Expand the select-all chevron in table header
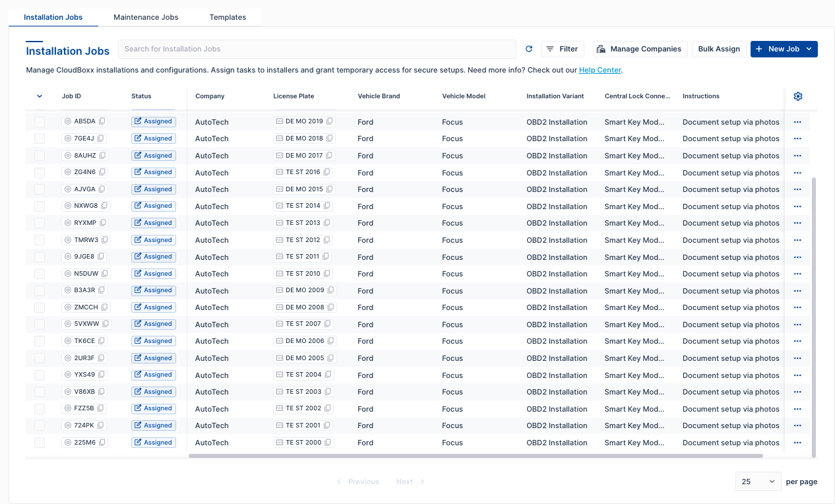The image size is (835, 504). click(40, 96)
